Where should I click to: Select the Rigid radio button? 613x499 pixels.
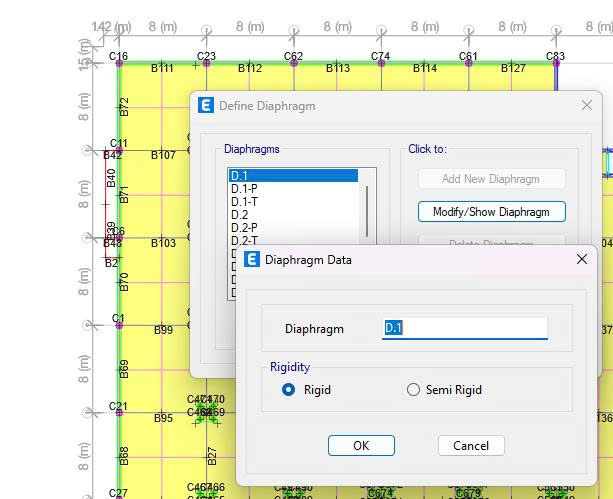pos(289,390)
